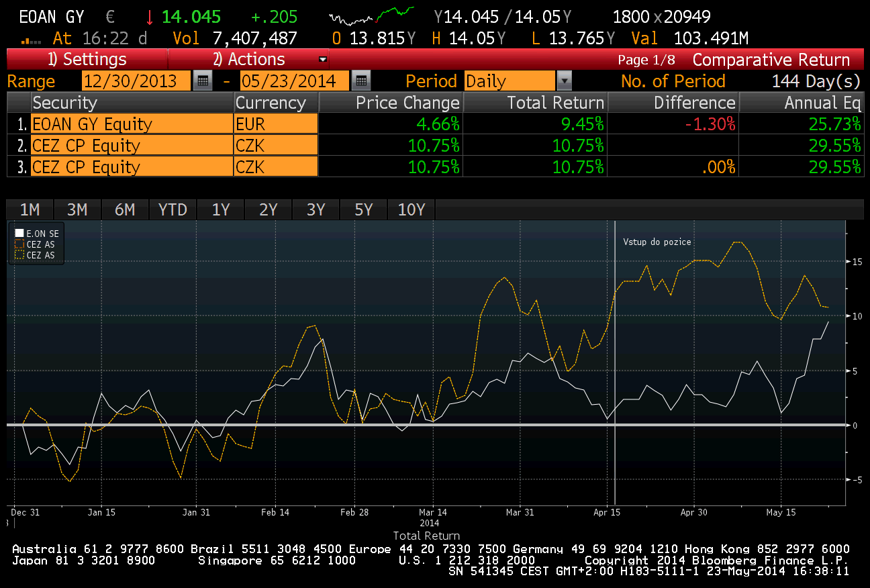Image resolution: width=870 pixels, height=588 pixels.
Task: Click the third row CEZ CP Equity field
Action: [x=132, y=166]
